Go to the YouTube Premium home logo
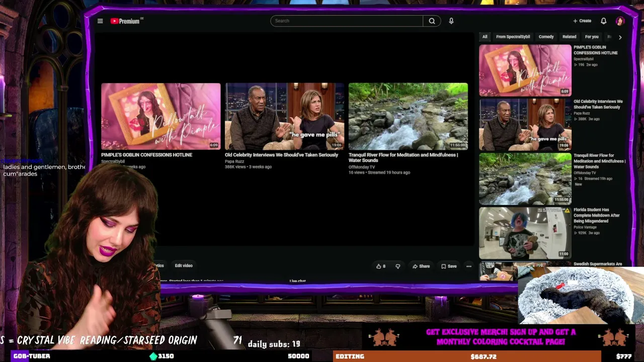This screenshot has height=362, width=644. [126, 21]
